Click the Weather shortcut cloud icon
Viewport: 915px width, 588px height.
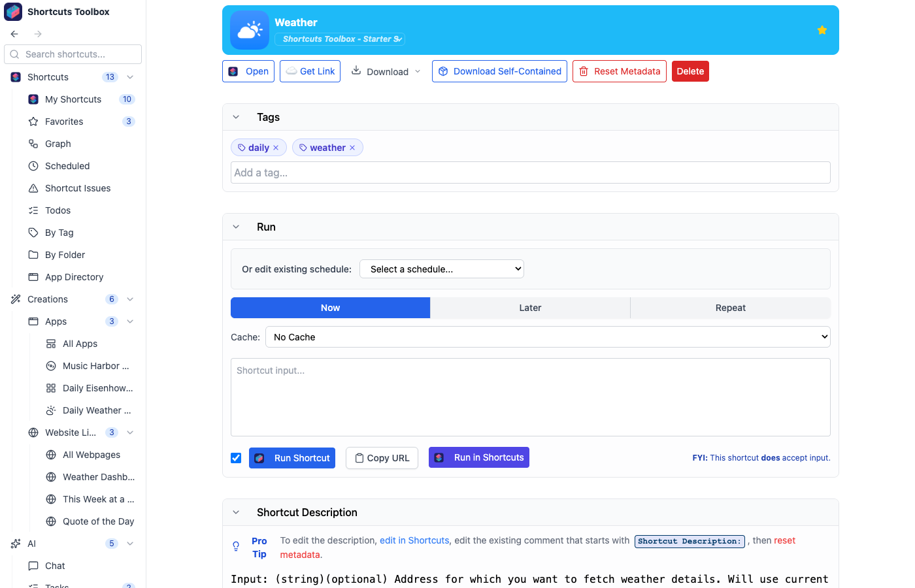coord(250,30)
